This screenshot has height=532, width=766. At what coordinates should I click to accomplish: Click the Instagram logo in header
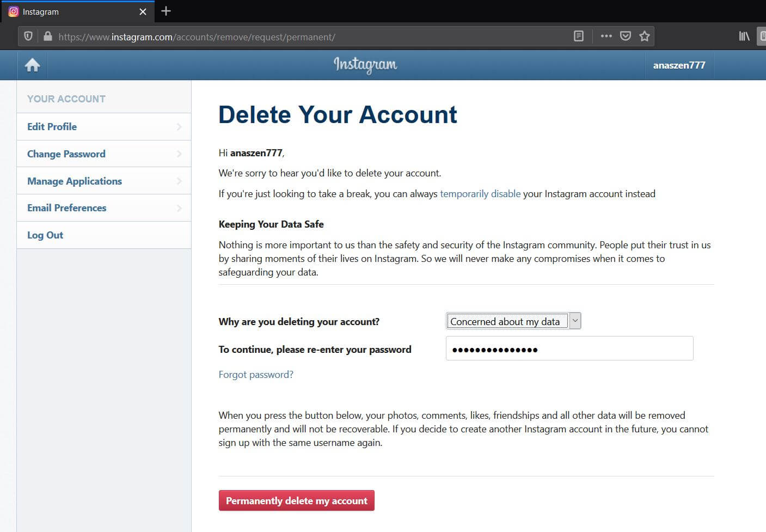click(x=365, y=65)
